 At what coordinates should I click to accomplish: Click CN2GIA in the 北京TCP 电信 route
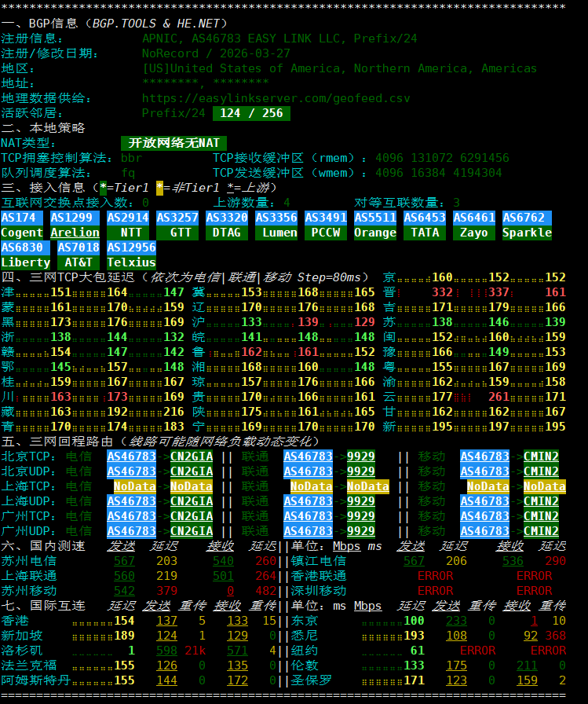[x=192, y=456]
